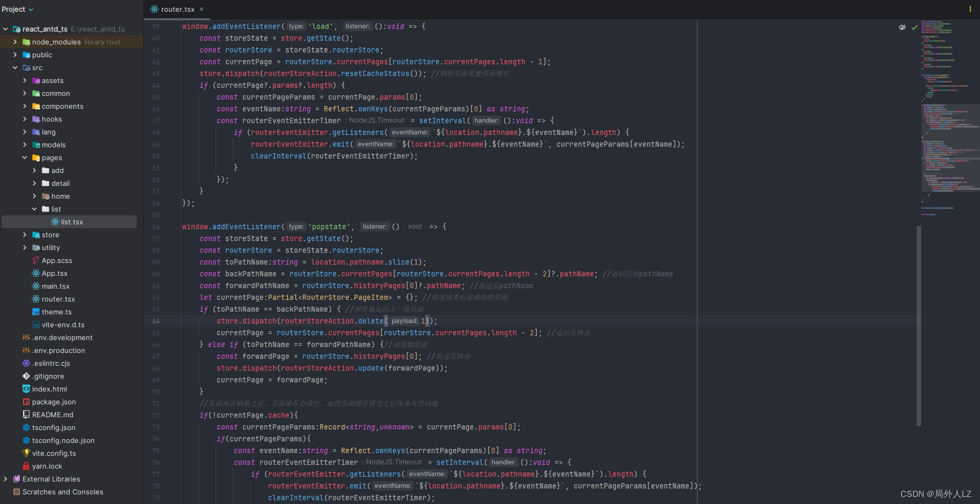Click the main.tsx file icon
This screenshot has height=504, width=980.
(x=36, y=286)
